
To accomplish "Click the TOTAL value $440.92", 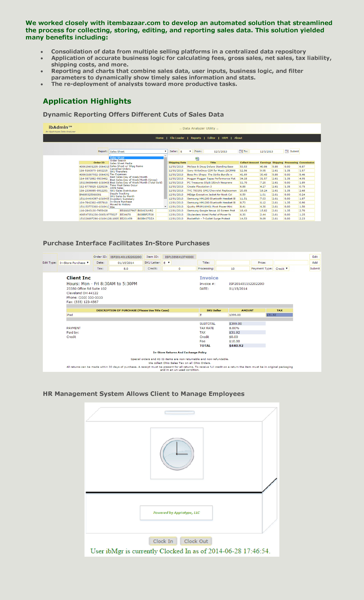I will [247, 346].
